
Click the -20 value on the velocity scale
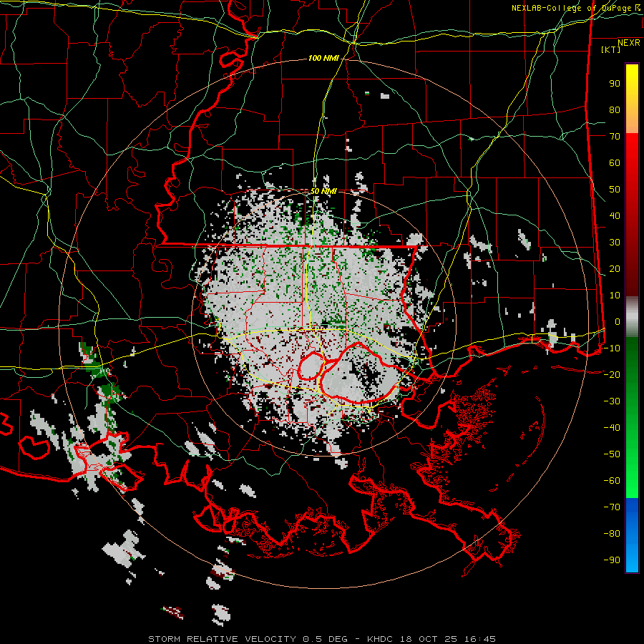pyautogui.click(x=612, y=375)
